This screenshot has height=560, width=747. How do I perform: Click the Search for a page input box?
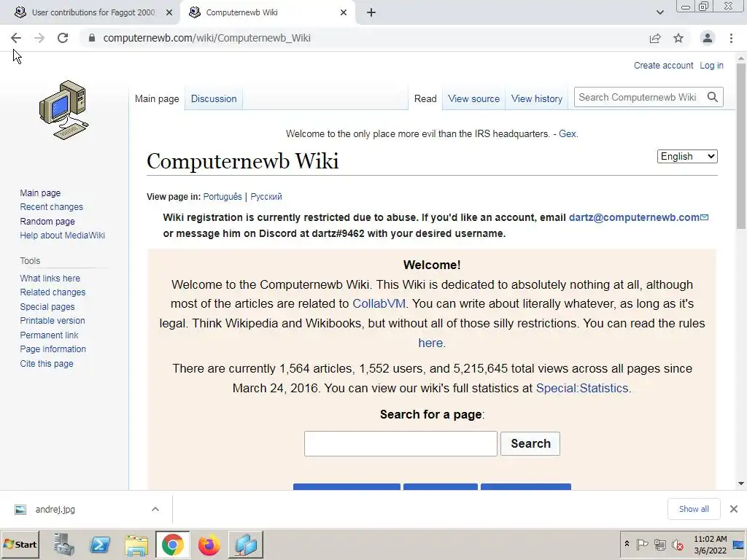coord(400,444)
